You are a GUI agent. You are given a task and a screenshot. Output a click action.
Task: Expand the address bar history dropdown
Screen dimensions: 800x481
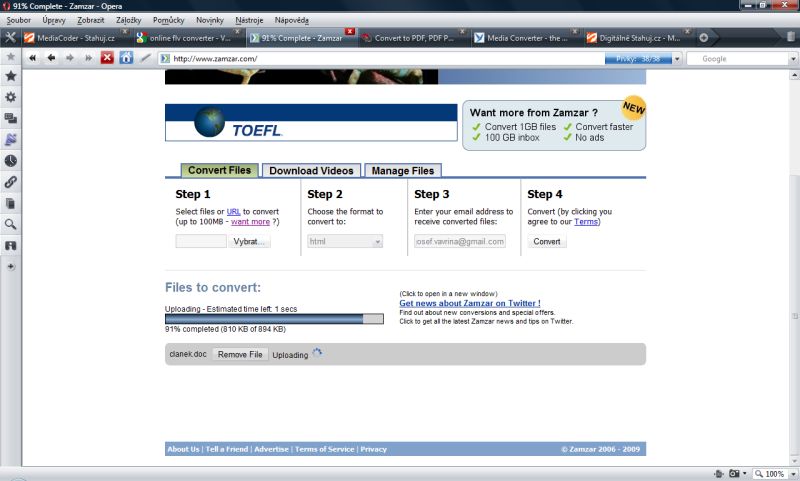(677, 59)
